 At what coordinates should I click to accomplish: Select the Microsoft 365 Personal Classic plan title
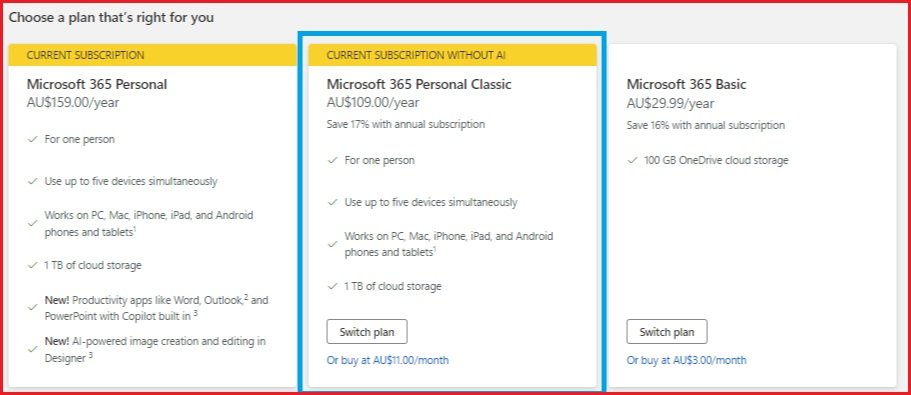[419, 84]
